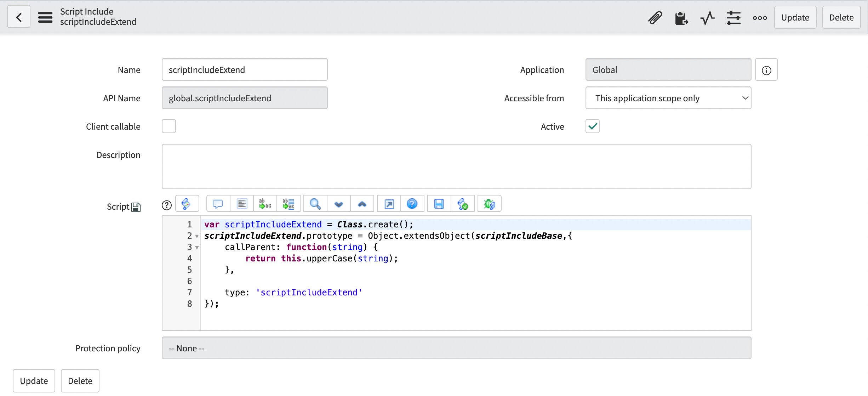Click the API Name field
868x396 pixels.
click(x=245, y=98)
